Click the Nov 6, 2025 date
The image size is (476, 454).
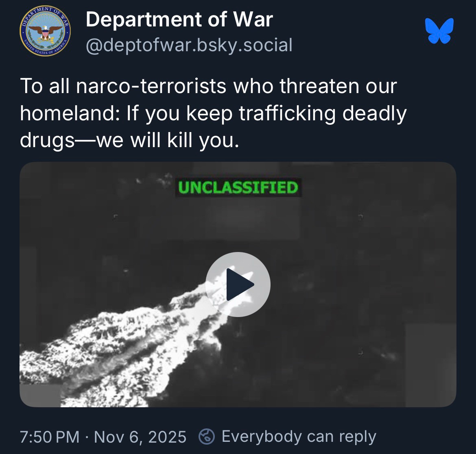140,437
